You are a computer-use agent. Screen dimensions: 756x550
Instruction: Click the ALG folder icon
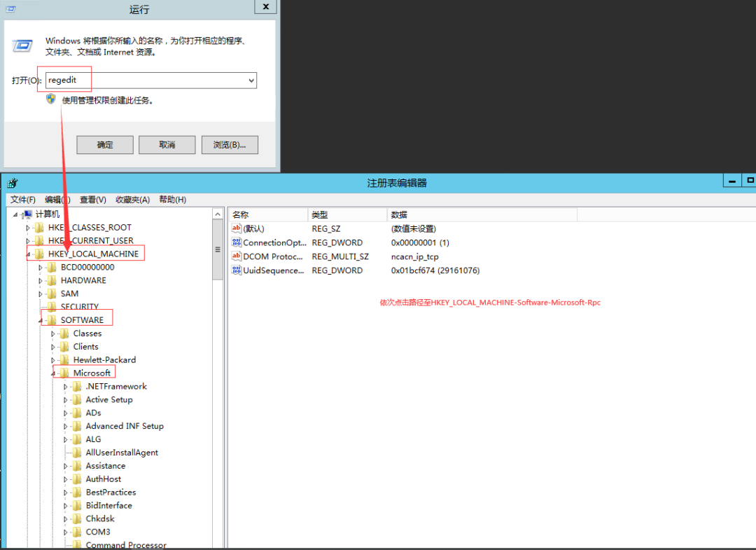pyautogui.click(x=77, y=439)
